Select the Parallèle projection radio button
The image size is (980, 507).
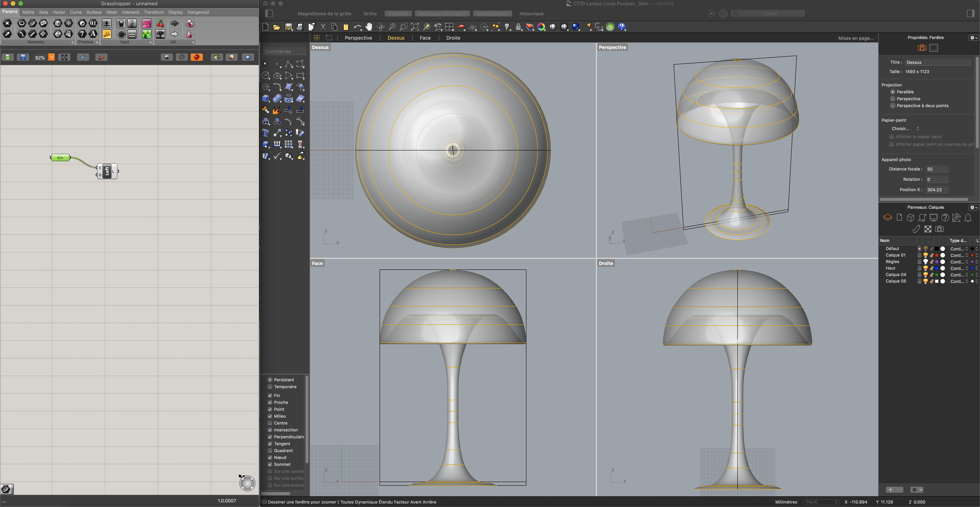click(893, 92)
